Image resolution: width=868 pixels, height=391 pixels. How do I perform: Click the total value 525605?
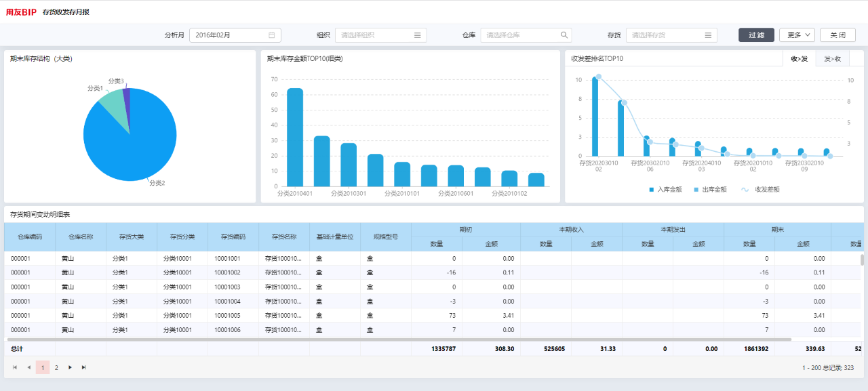[554, 348]
